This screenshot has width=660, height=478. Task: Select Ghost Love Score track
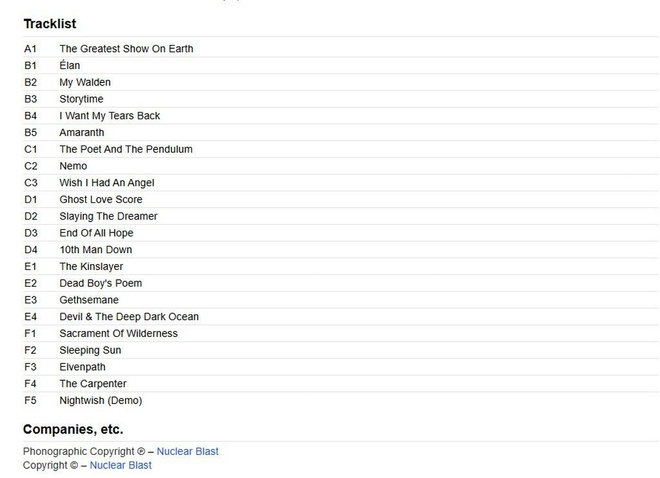click(x=101, y=199)
